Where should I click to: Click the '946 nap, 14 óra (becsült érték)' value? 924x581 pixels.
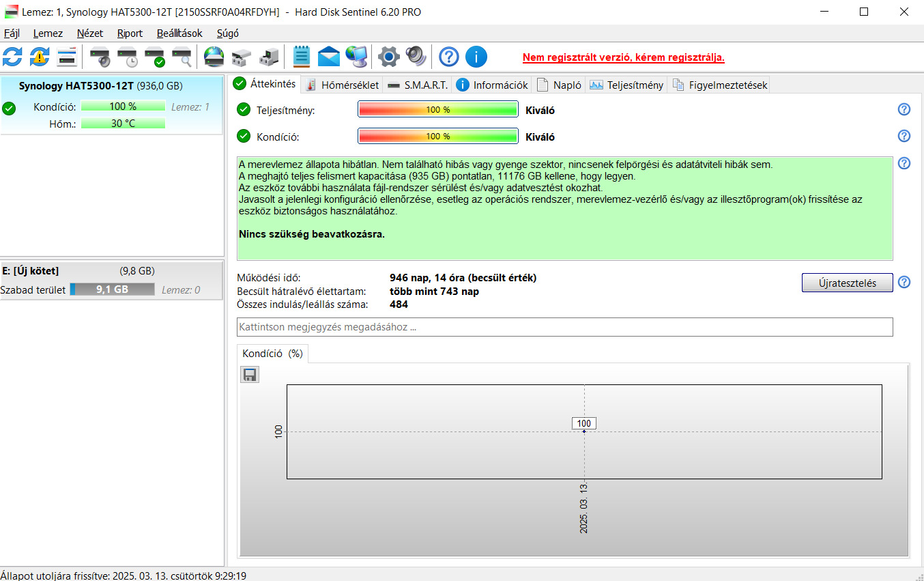click(463, 278)
